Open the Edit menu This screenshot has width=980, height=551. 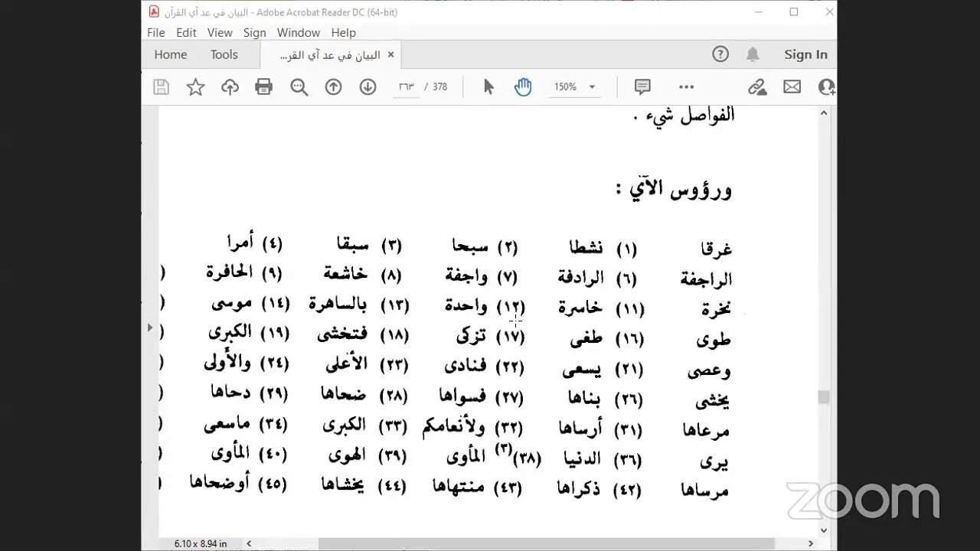tap(186, 33)
